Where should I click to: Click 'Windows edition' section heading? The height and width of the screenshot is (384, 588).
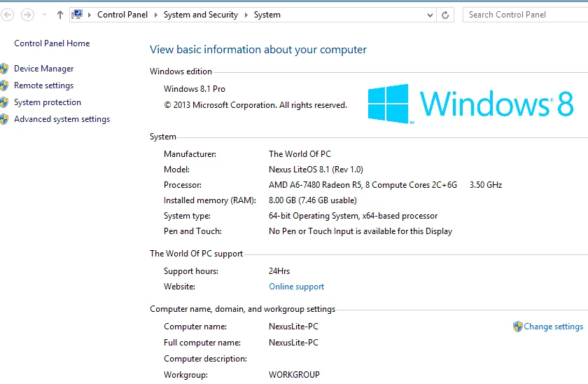181,71
